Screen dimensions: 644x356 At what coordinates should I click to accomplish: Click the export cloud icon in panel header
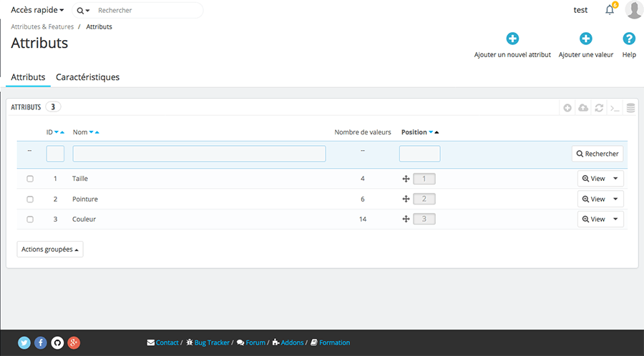click(583, 108)
